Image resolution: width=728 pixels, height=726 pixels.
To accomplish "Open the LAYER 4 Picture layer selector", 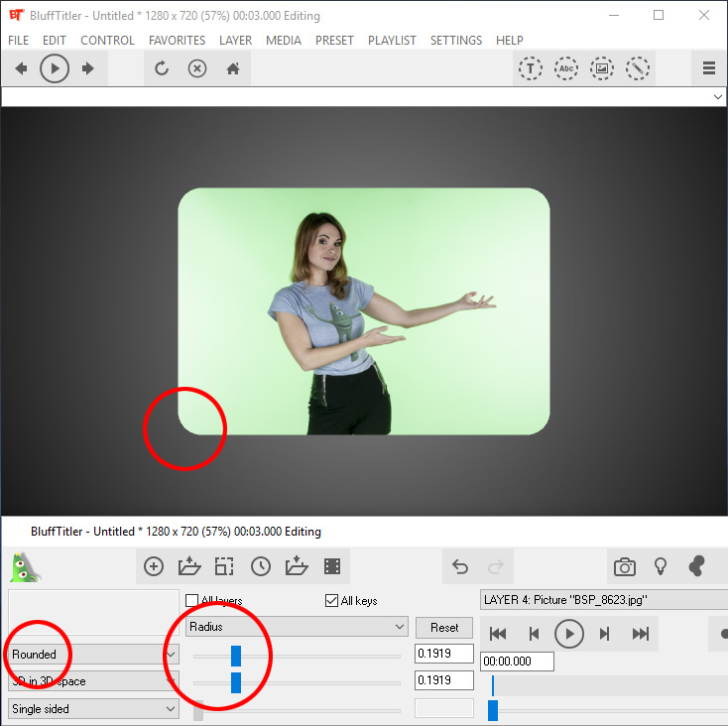I will coord(603,600).
